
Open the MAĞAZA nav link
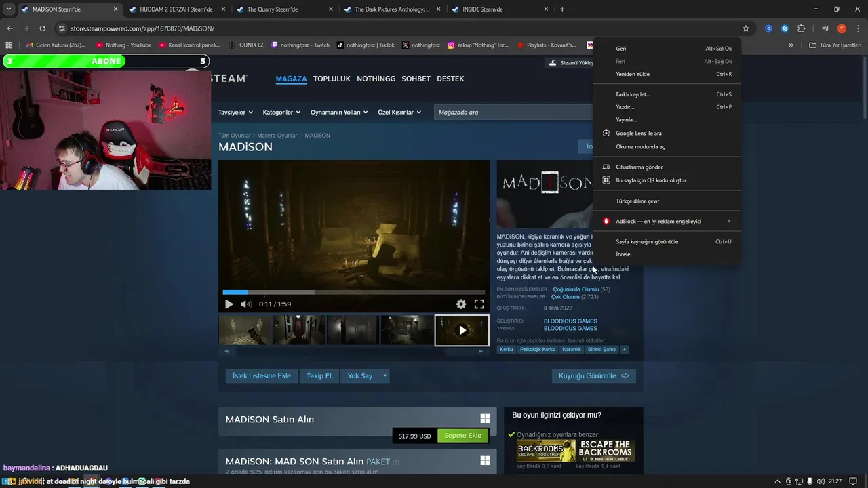[x=291, y=79]
